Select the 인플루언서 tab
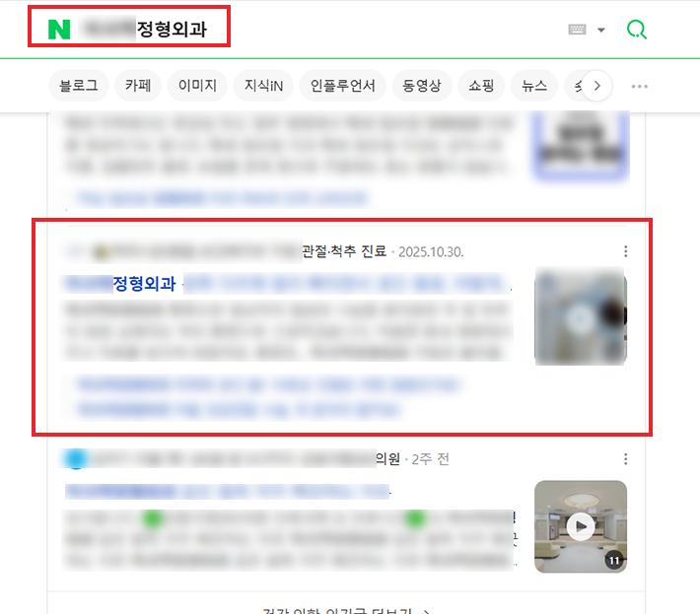 point(342,85)
